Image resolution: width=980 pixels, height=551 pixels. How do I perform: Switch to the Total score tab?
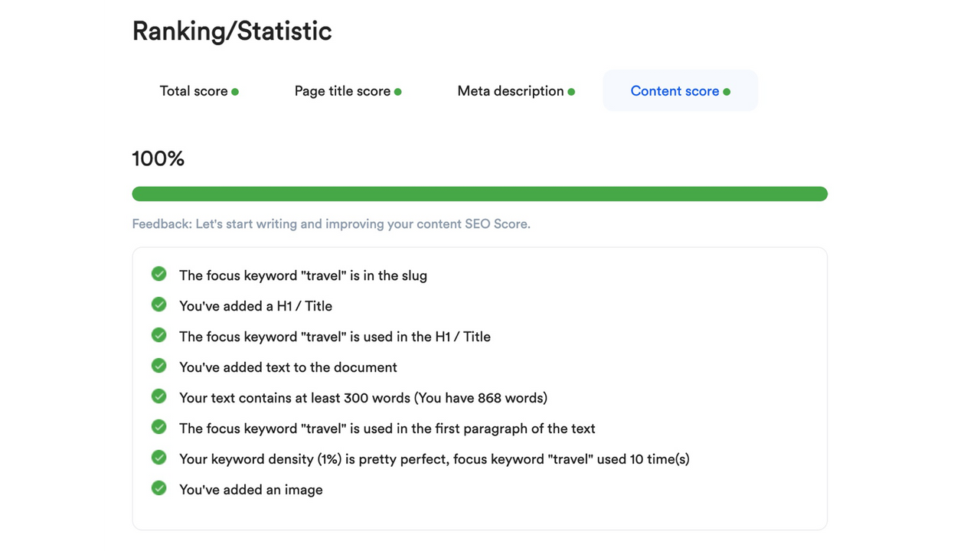tap(194, 91)
